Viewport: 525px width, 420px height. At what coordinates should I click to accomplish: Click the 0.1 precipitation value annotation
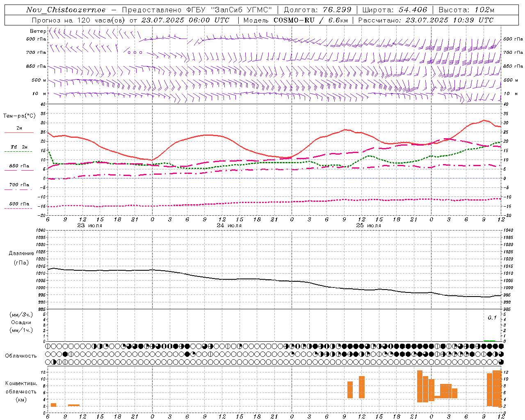coord(492,317)
